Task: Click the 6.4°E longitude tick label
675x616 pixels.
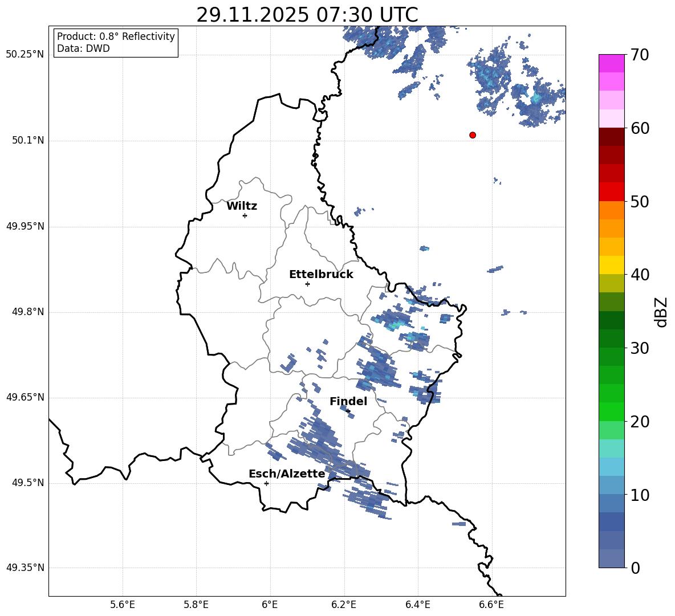Action: [x=417, y=605]
